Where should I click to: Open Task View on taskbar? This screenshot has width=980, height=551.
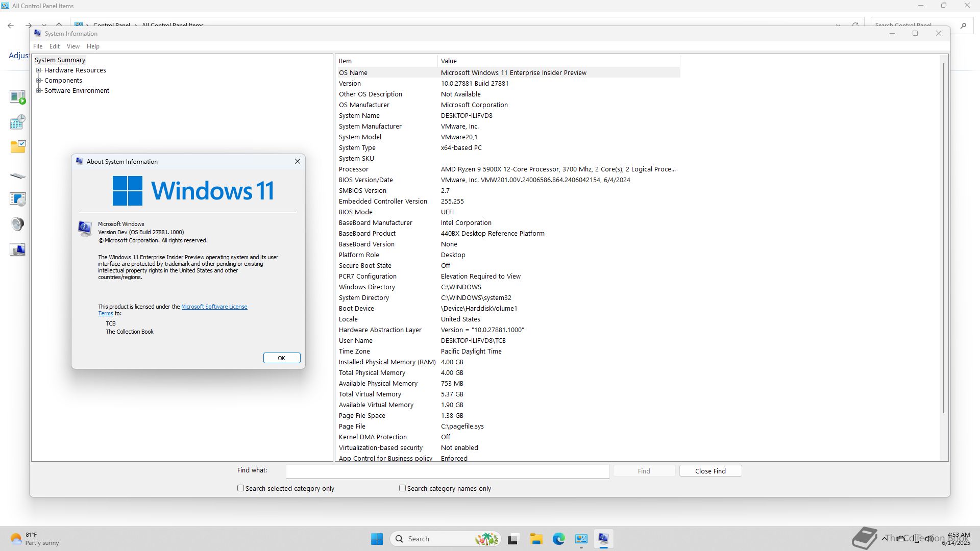tap(513, 539)
